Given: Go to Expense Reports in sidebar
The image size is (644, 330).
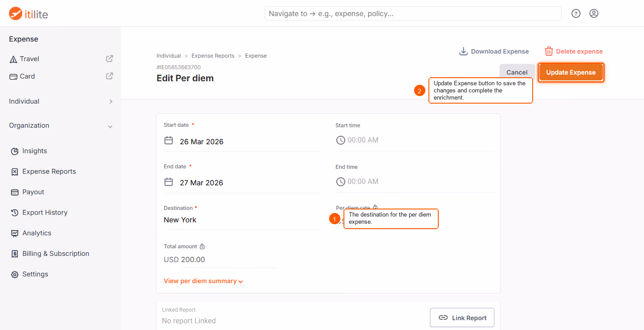Looking at the screenshot, I should click(49, 171).
